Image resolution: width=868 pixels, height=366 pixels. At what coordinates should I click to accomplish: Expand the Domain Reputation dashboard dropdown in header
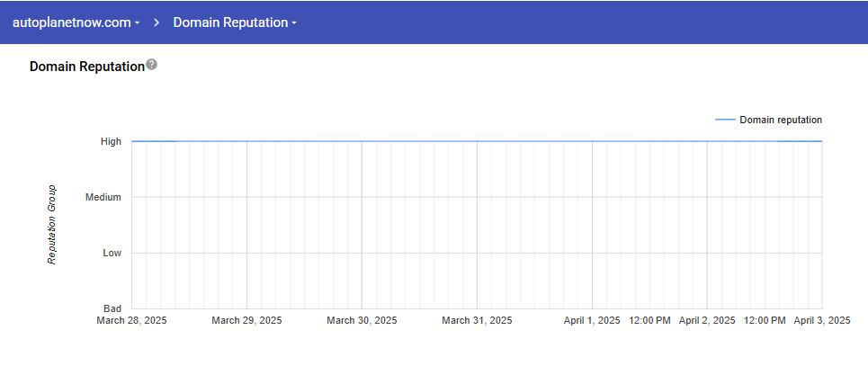pos(235,22)
